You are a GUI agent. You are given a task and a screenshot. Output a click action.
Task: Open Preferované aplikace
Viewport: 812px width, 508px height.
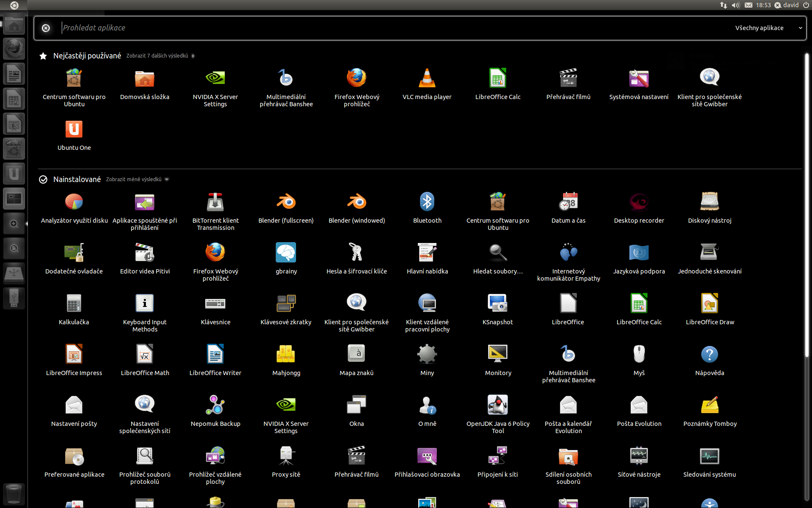[x=74, y=461]
